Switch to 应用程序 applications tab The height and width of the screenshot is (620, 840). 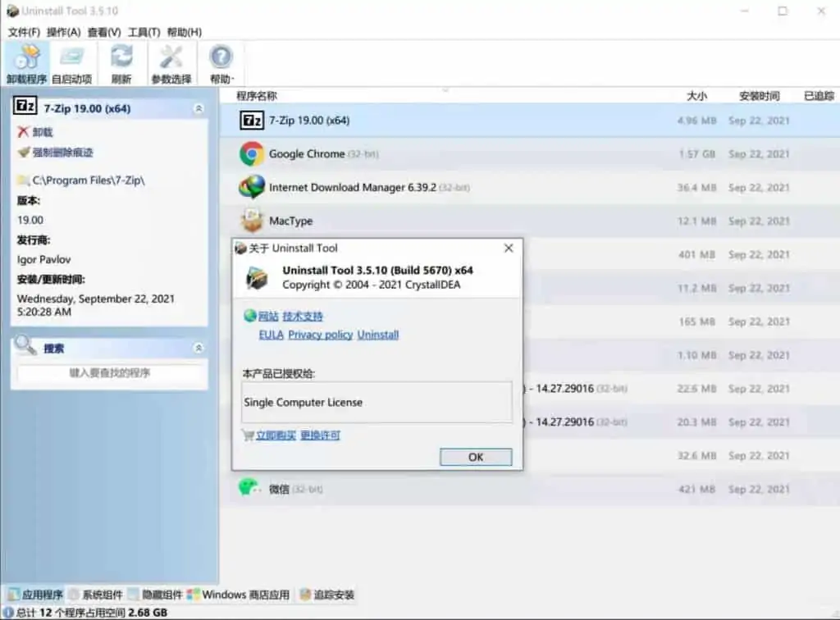click(36, 595)
